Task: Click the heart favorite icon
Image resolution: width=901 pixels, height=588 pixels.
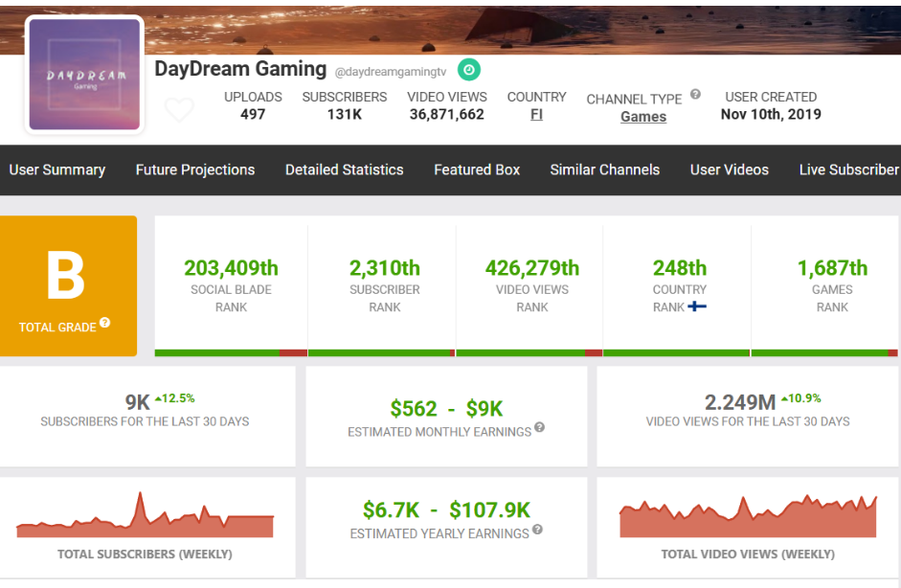Action: coord(179,110)
